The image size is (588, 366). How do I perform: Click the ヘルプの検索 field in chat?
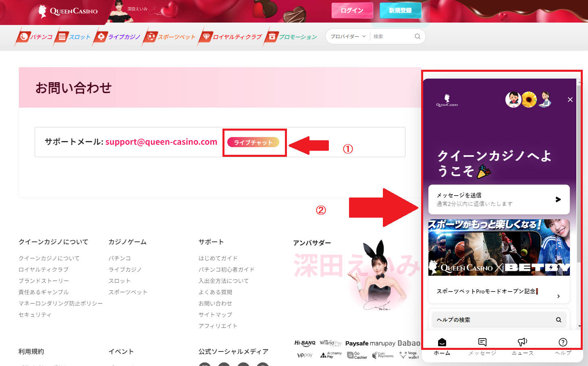(499, 320)
